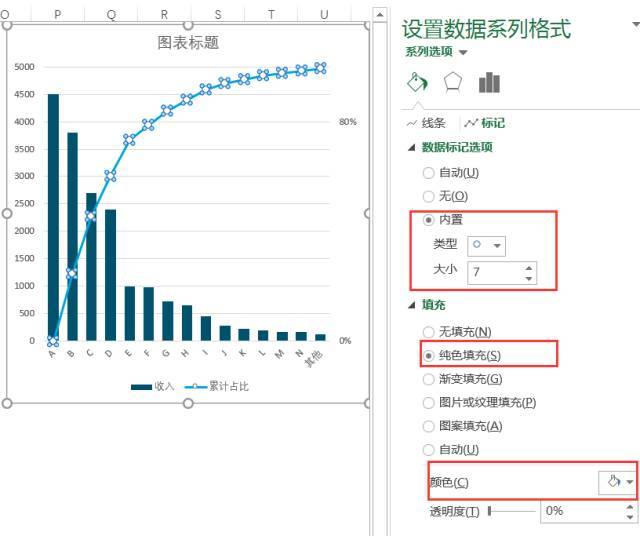Screen dimensions: 640x536
Task: Collapse 数据标记选项 section
Action: tap(412, 147)
